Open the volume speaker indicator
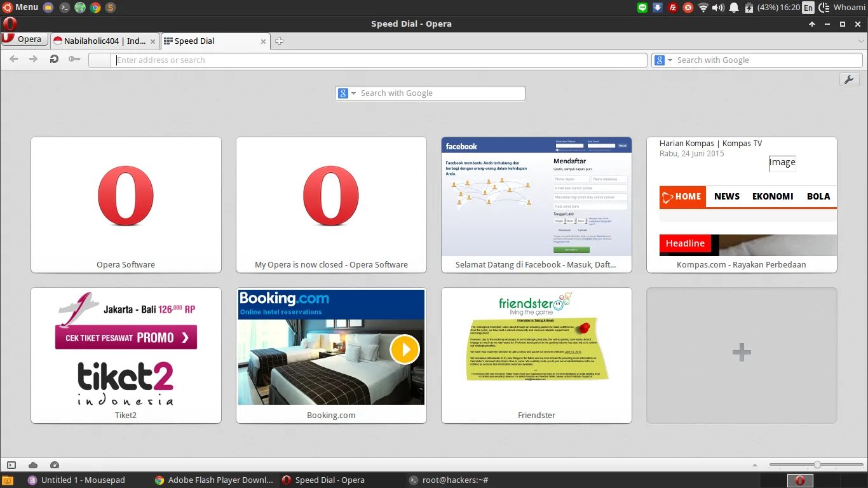 [x=719, y=8]
